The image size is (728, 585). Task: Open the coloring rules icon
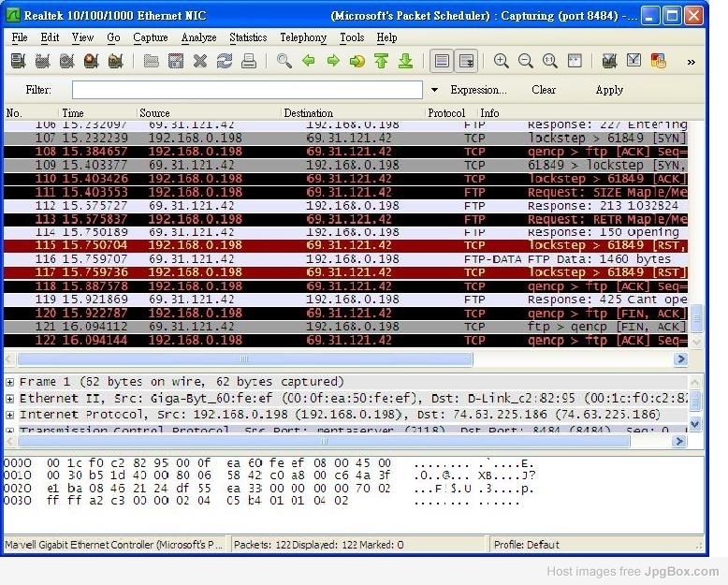pos(659,61)
